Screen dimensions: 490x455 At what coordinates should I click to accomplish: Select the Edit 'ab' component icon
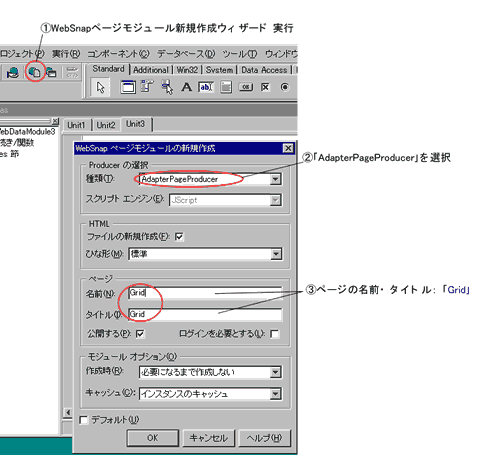point(206,87)
